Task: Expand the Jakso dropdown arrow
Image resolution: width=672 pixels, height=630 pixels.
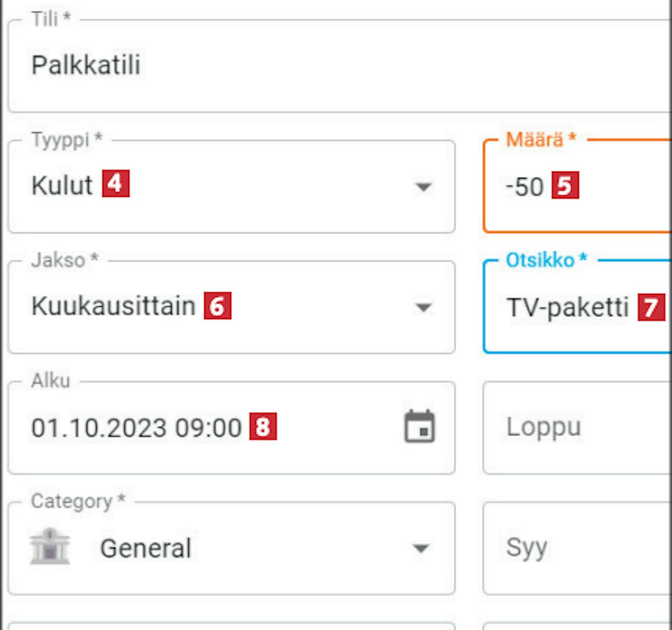Action: [x=423, y=307]
